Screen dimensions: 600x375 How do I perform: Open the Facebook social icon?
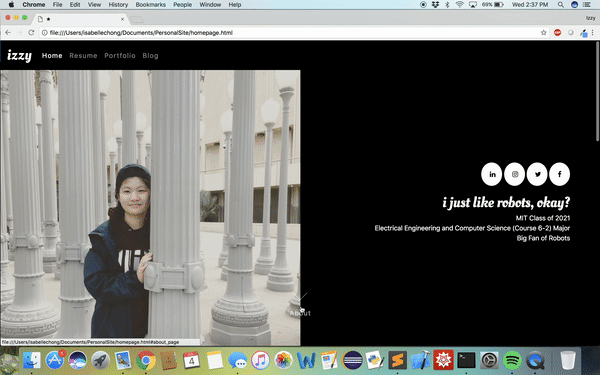(x=560, y=174)
